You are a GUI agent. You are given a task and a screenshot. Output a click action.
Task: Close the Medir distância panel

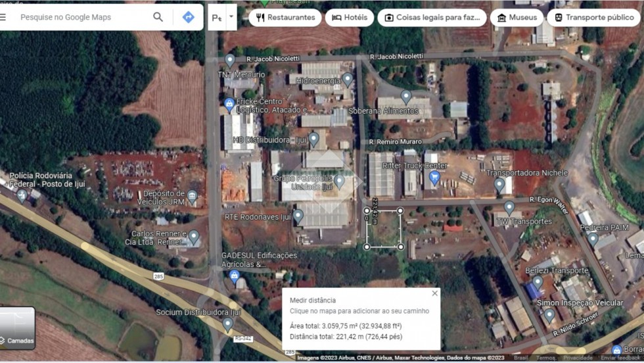point(434,293)
